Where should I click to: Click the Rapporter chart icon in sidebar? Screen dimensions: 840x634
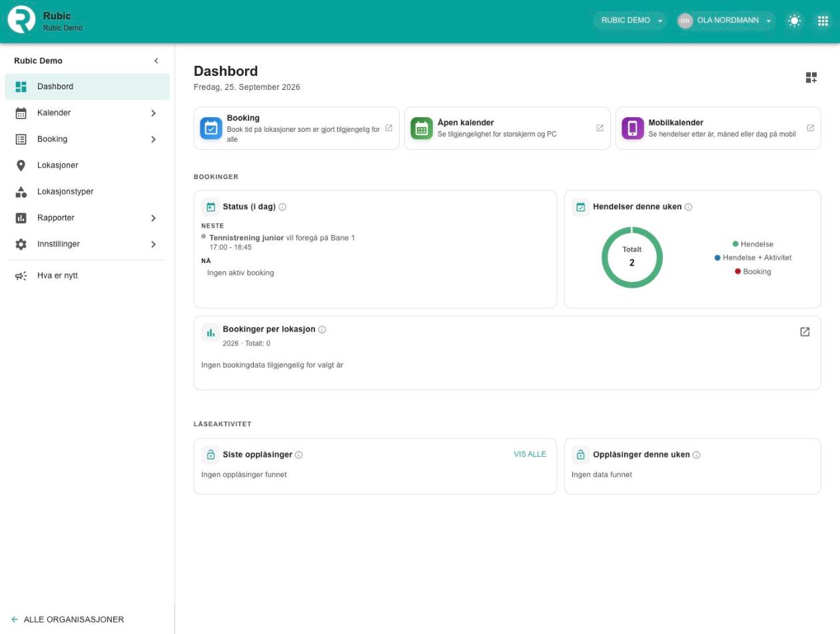point(21,218)
